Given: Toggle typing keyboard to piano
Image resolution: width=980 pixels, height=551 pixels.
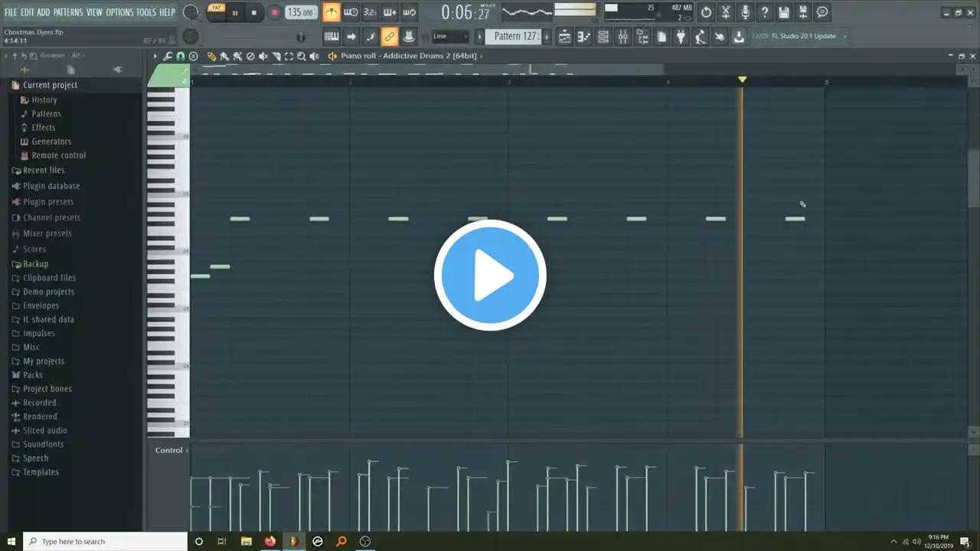Looking at the screenshot, I should 332,36.
